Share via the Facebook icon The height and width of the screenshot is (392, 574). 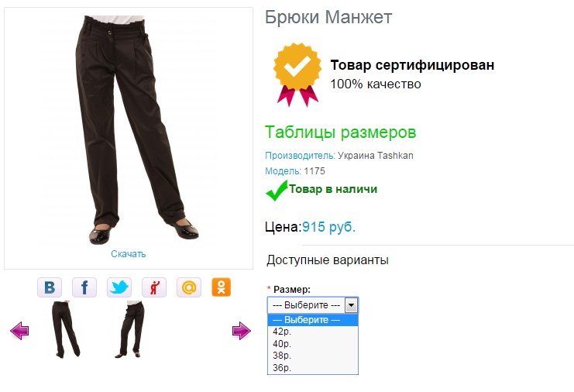click(x=84, y=287)
